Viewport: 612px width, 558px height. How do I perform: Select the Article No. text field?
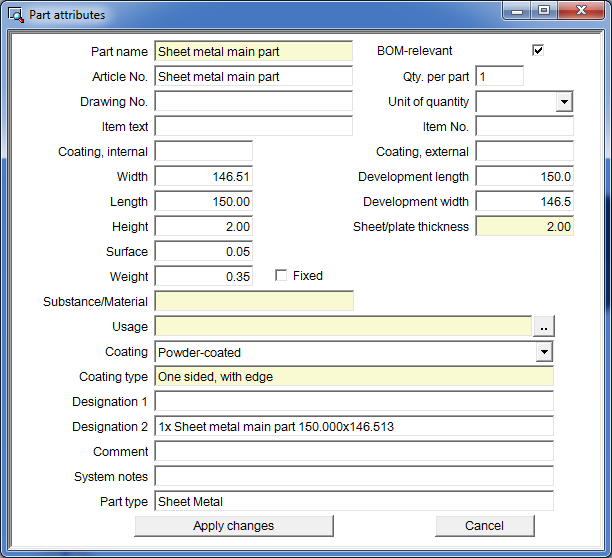pos(253,76)
